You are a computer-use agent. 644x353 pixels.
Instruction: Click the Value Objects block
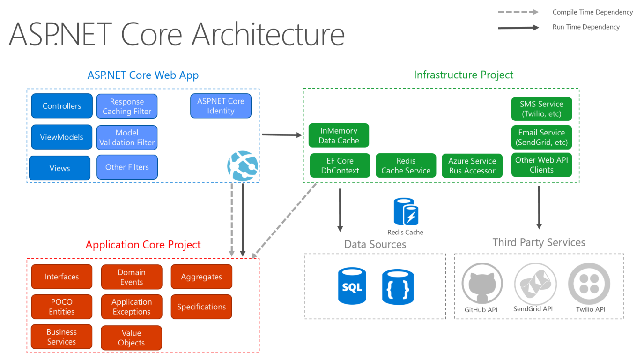tap(131, 338)
